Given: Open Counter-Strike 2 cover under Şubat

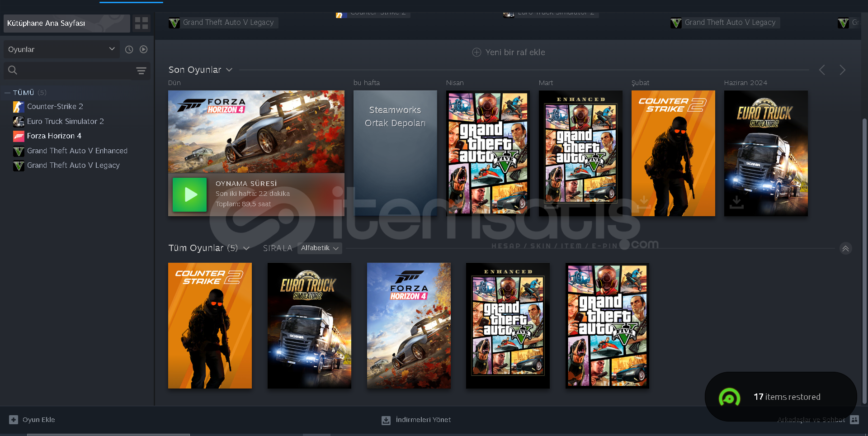Looking at the screenshot, I should tap(673, 153).
